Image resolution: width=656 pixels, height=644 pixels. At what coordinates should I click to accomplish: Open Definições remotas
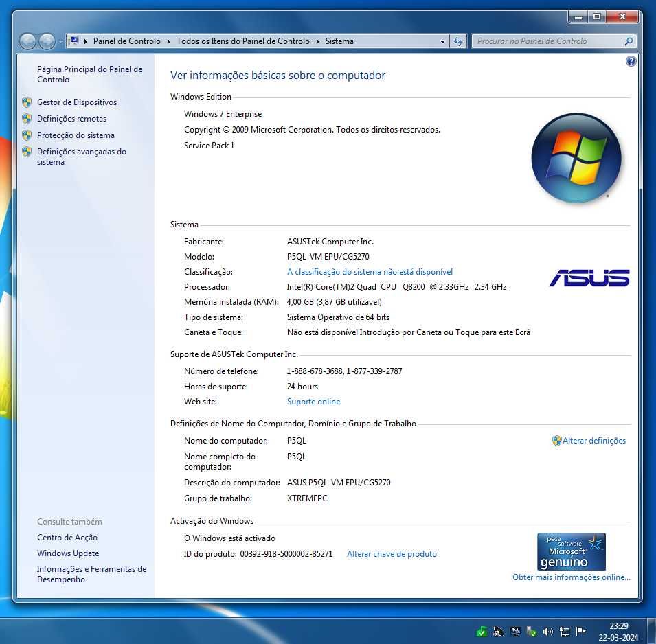click(x=71, y=119)
